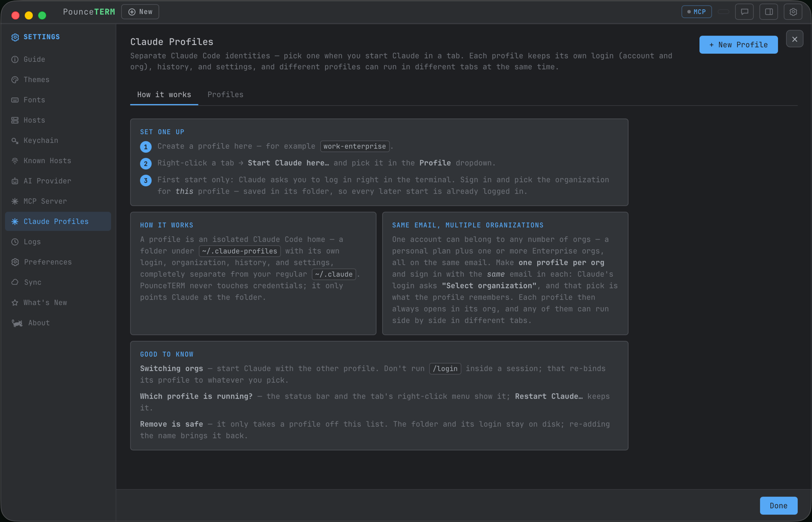Click the What's New star icon

point(15,303)
